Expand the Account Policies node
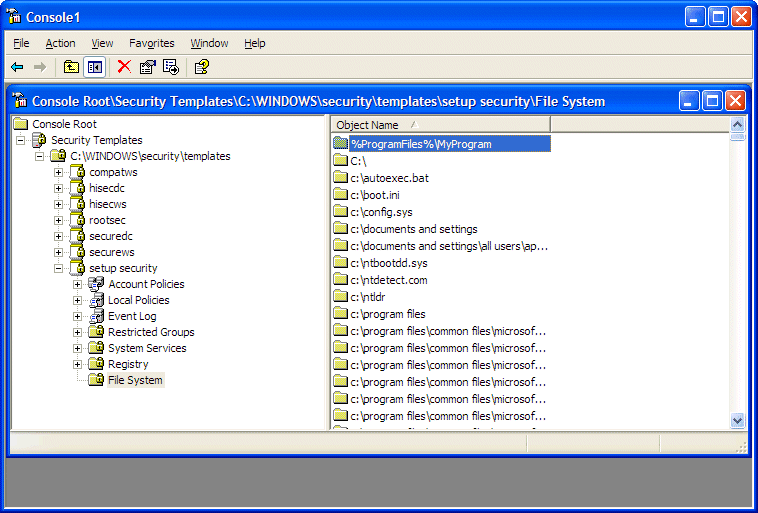This screenshot has height=513, width=758. (77, 284)
